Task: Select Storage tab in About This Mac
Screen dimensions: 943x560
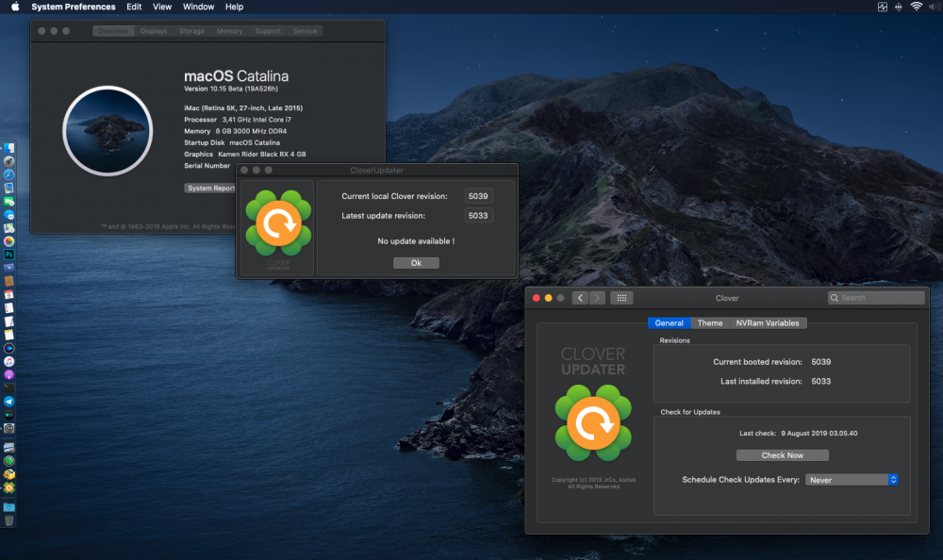Action: 191,31
